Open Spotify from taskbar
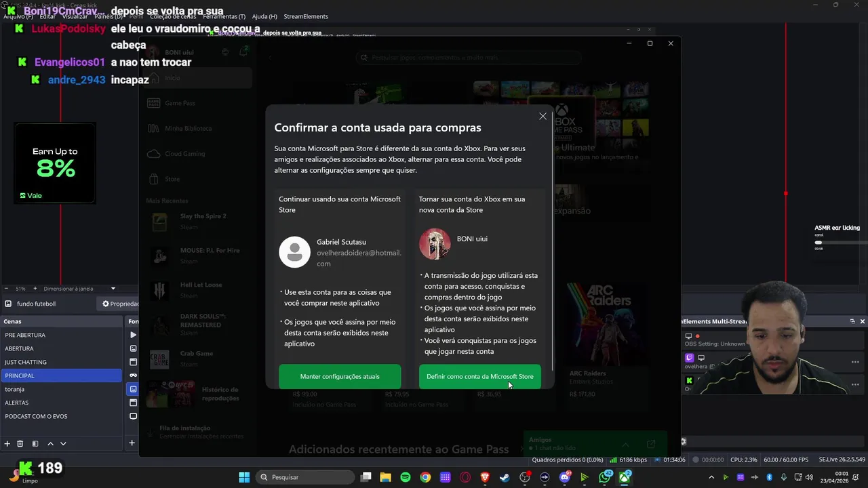 [406, 477]
